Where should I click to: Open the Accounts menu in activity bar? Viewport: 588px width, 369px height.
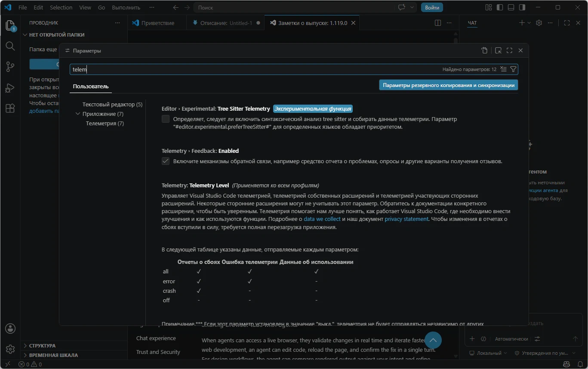(x=10, y=329)
